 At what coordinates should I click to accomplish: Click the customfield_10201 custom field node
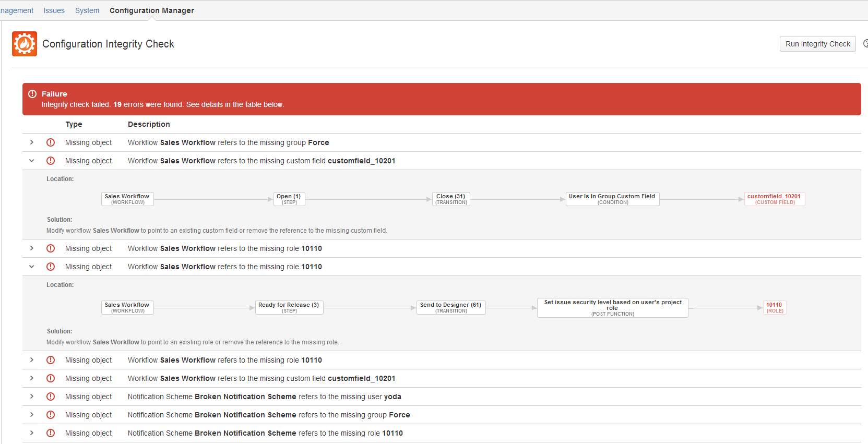point(775,199)
